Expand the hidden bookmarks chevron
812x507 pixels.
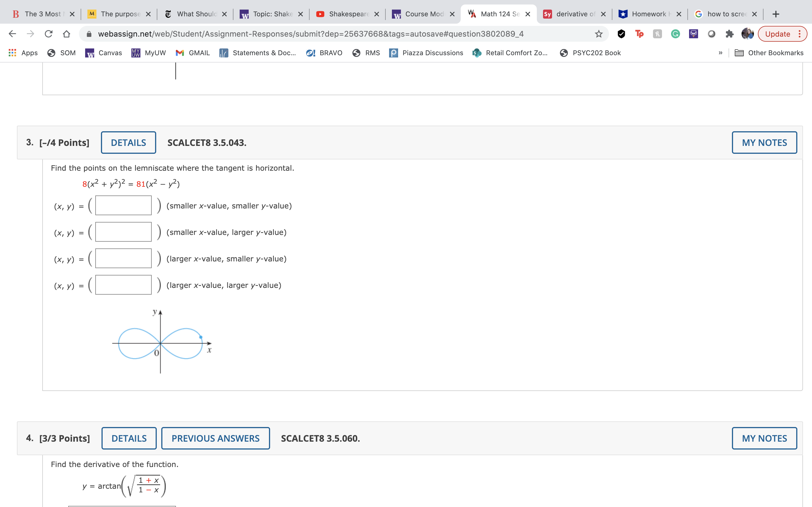(x=720, y=53)
